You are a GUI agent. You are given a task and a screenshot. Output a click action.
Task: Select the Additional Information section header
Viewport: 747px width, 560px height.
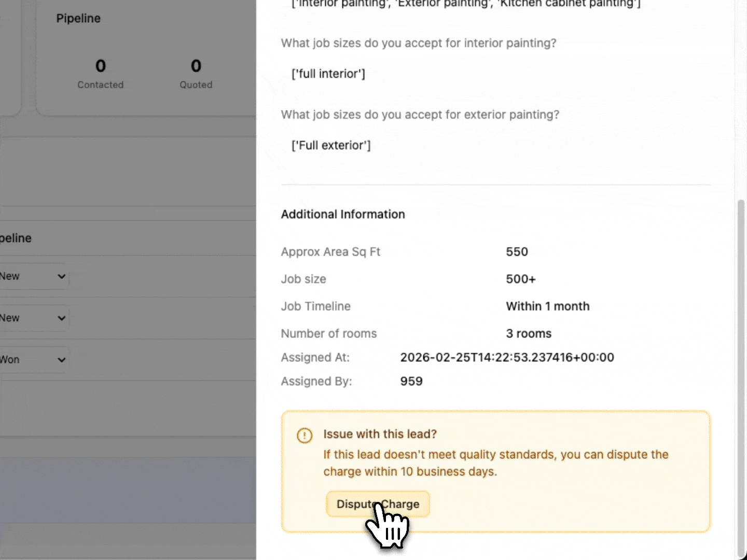tap(342, 214)
